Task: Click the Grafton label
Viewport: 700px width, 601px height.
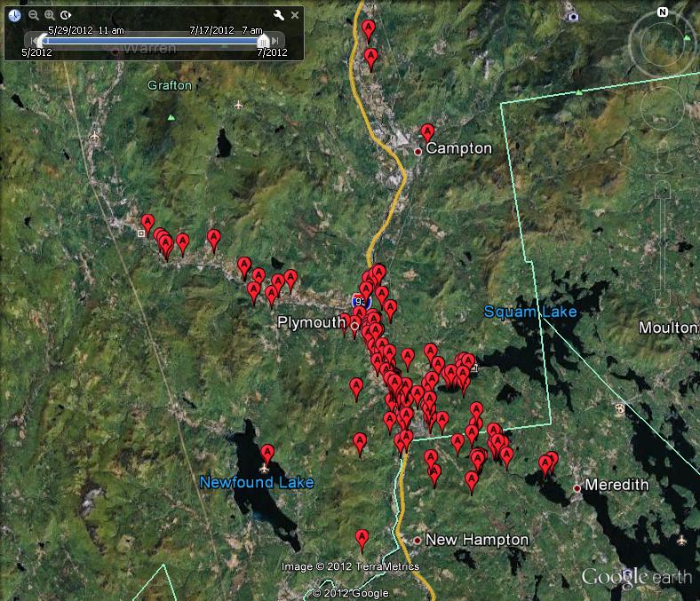Action: click(x=170, y=85)
